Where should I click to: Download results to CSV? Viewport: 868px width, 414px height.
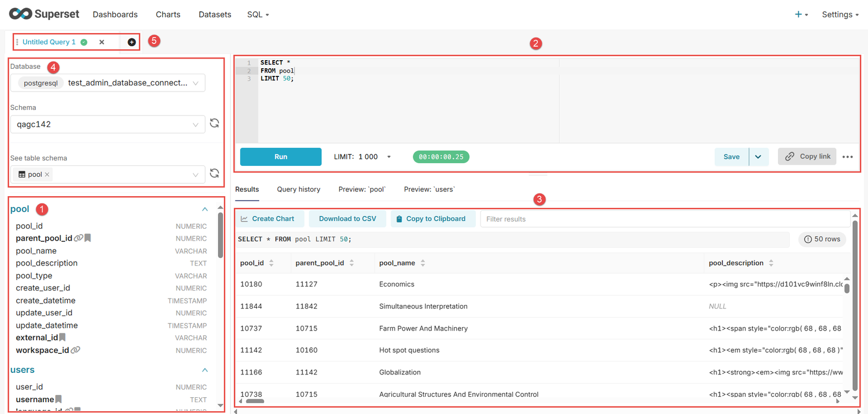click(347, 219)
